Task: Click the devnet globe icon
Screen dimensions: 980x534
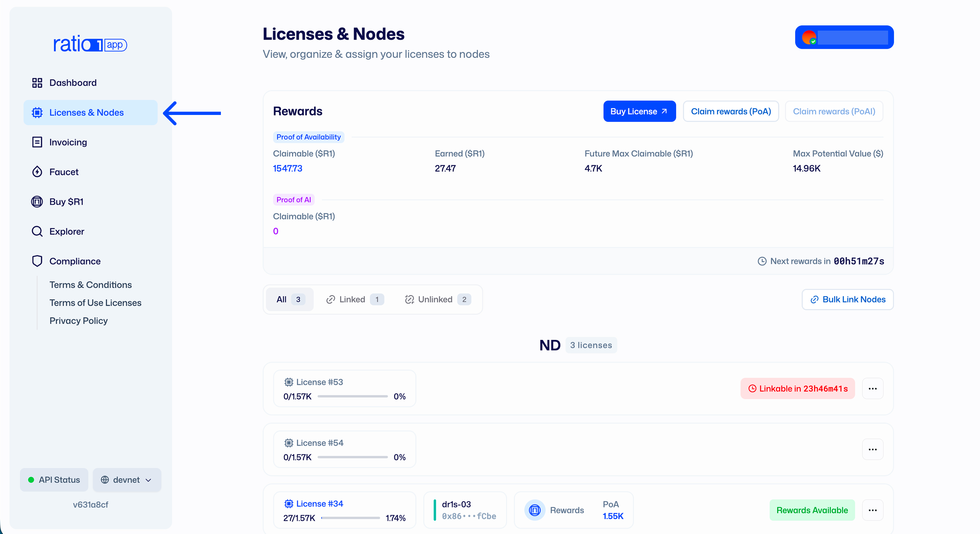Action: coord(105,480)
